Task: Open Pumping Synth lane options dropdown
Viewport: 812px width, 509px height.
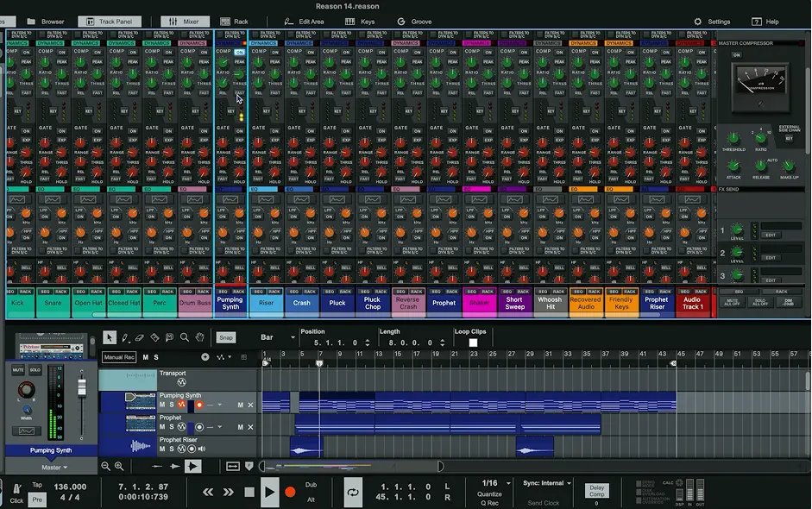Action: point(219,405)
